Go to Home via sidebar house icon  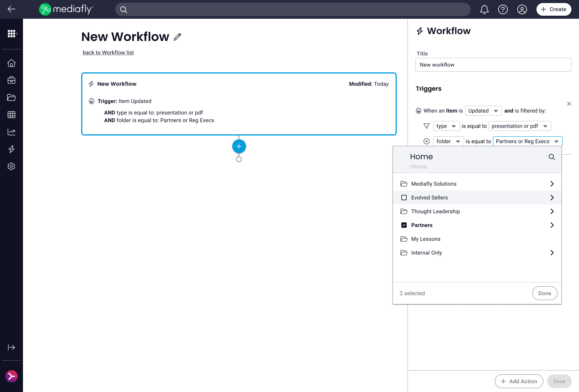click(x=11, y=63)
